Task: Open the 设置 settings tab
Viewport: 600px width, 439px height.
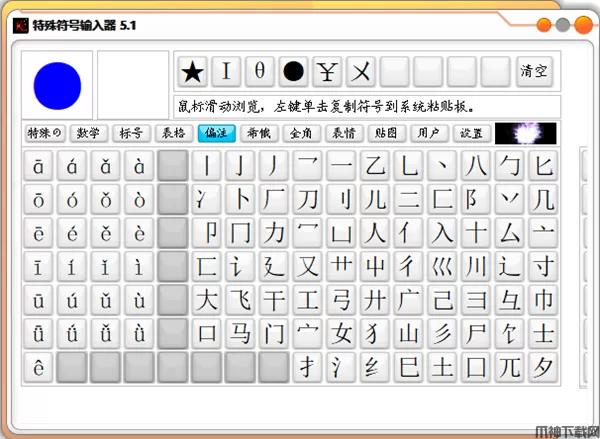Action: point(472,133)
